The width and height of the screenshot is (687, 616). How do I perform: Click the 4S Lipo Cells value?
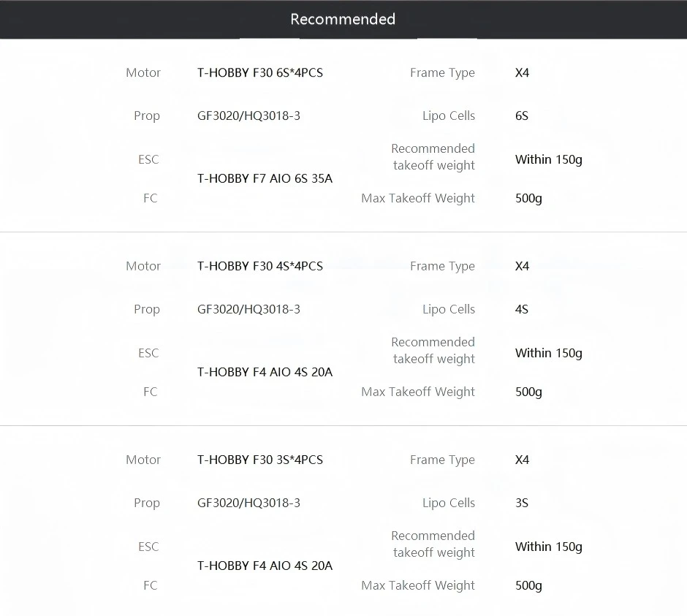coord(521,310)
